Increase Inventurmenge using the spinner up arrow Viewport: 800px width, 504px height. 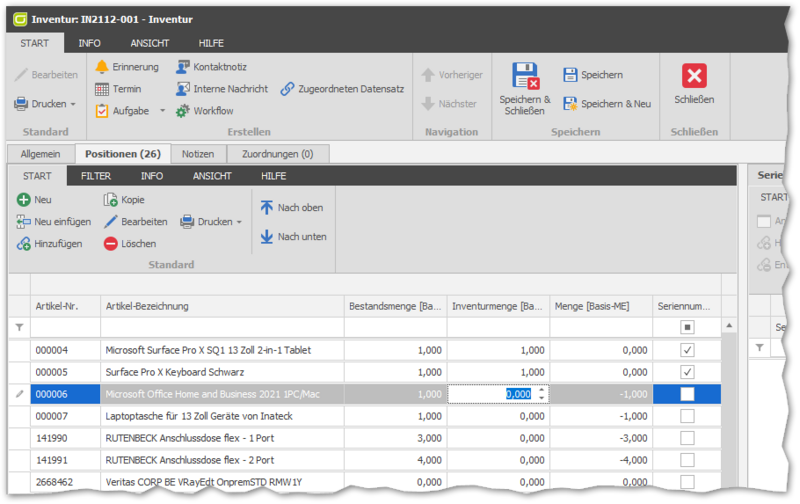pos(541,390)
